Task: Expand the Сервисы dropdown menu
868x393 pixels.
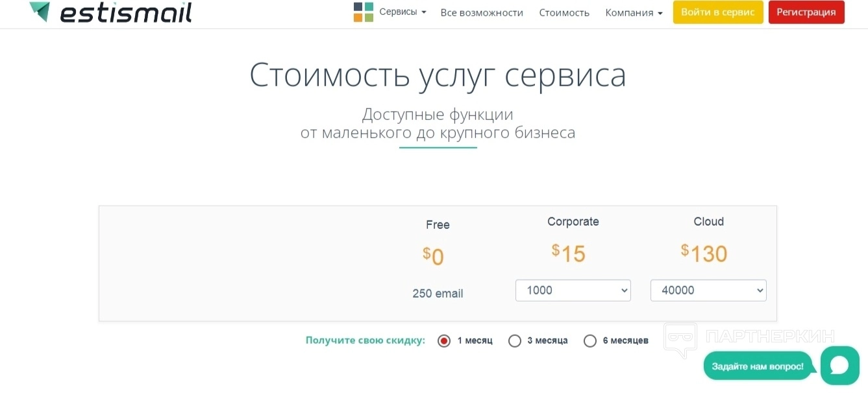Action: coord(403,12)
